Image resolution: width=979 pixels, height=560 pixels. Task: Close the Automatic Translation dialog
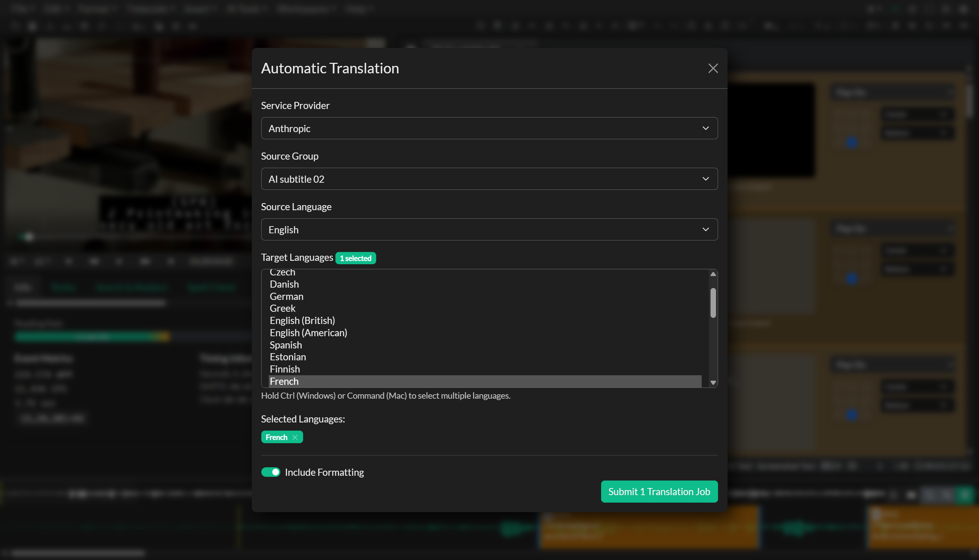[713, 68]
